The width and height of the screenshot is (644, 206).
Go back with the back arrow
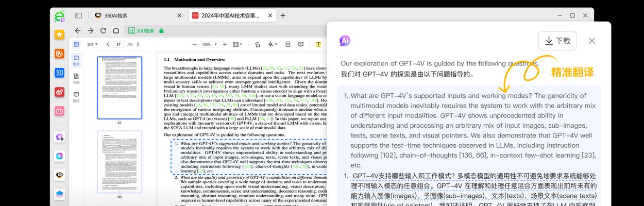point(77,30)
